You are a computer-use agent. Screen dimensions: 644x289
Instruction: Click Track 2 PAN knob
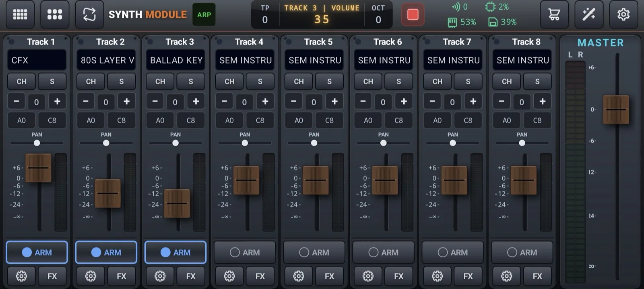(106, 143)
